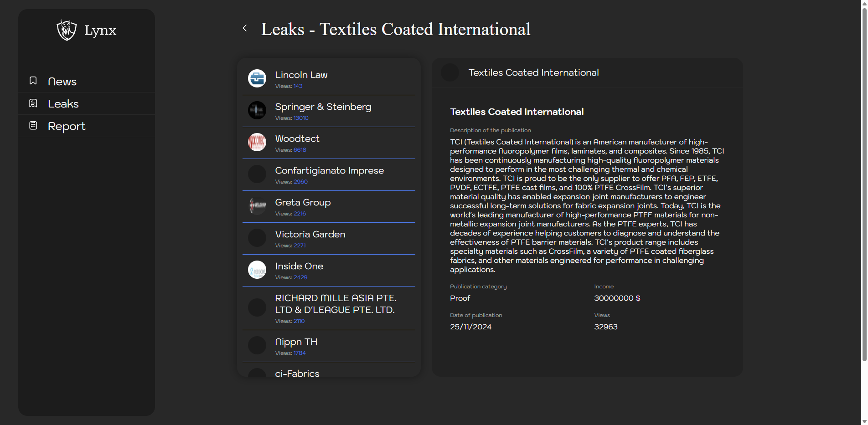Click the Lynx logo icon

click(x=67, y=30)
